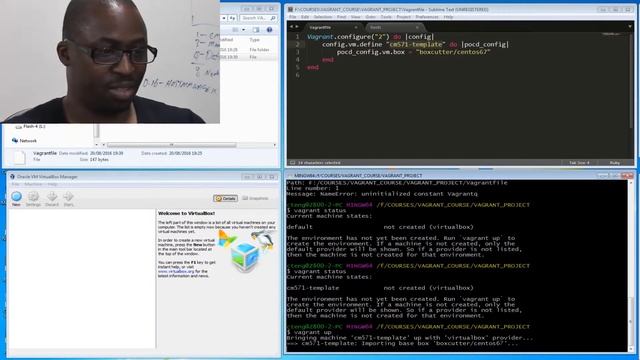Select the File folder row in Explorer
Viewport: 640px width, 360px height.
[249, 50]
